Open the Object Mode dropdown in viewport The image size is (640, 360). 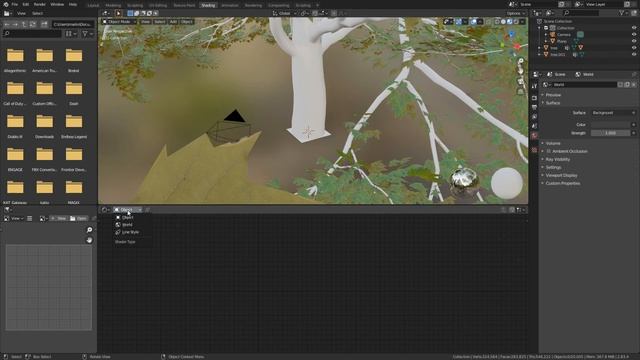coord(119,21)
